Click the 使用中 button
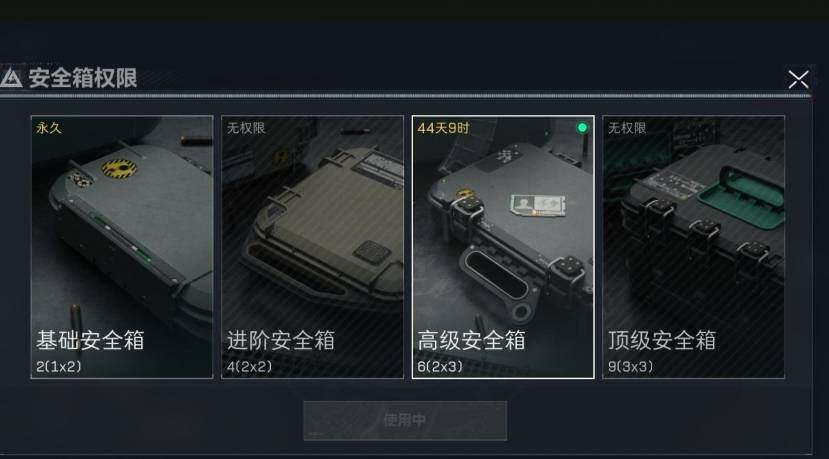This screenshot has width=829, height=459. [x=405, y=420]
